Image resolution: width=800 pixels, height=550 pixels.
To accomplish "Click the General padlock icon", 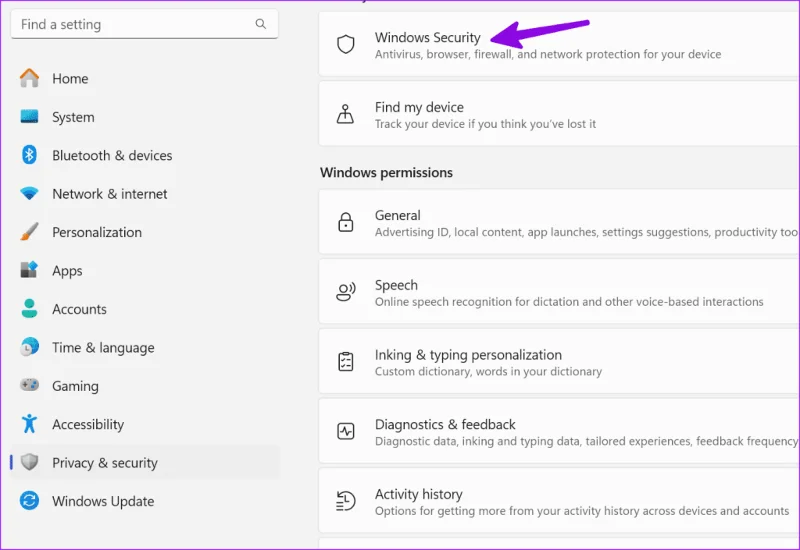I will (x=346, y=222).
